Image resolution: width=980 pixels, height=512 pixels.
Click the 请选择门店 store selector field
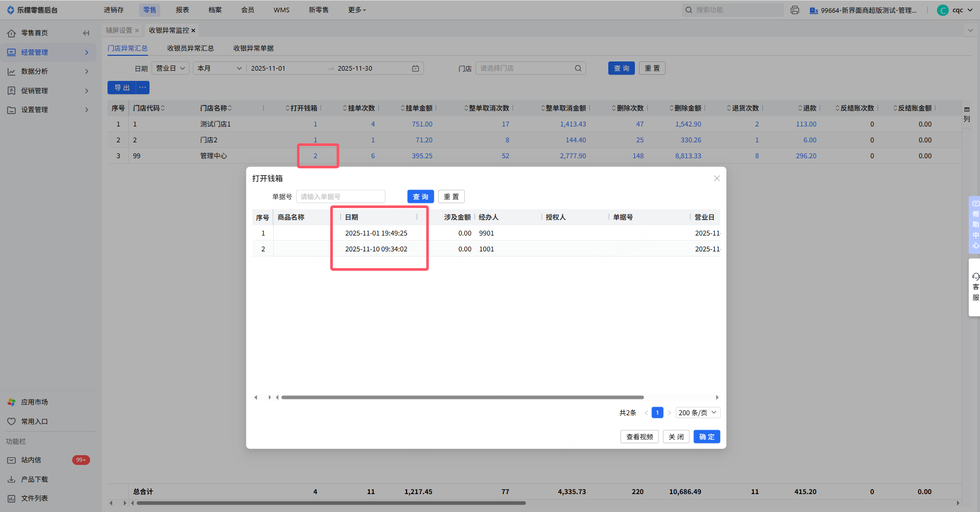(531, 69)
